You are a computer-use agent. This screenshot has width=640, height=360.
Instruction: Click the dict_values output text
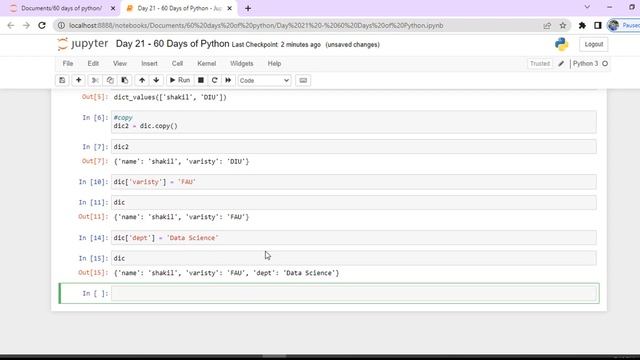point(170,97)
